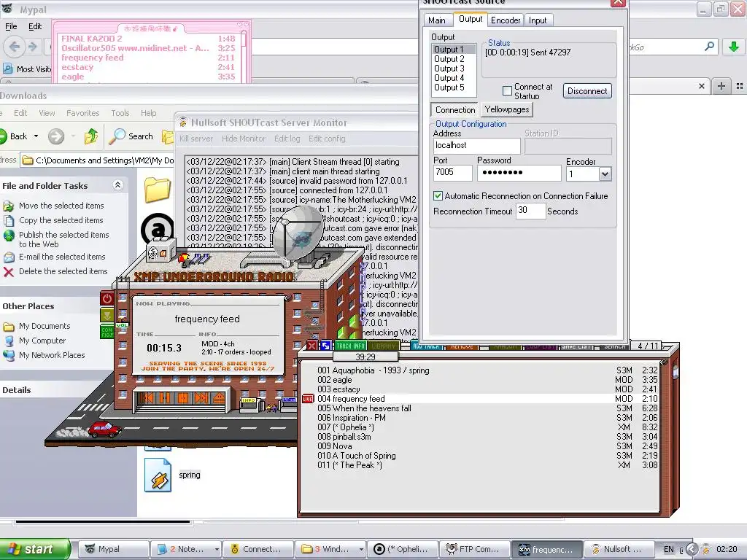The height and width of the screenshot is (560, 747).
Task: Click Hide Monitor in SHOUTcast Server Monitor
Action: point(244,139)
